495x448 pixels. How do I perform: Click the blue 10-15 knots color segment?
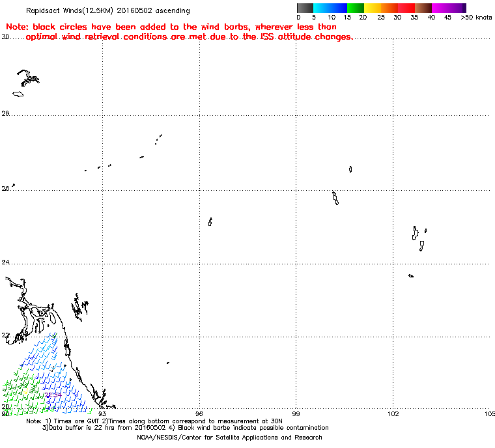tap(339, 8)
